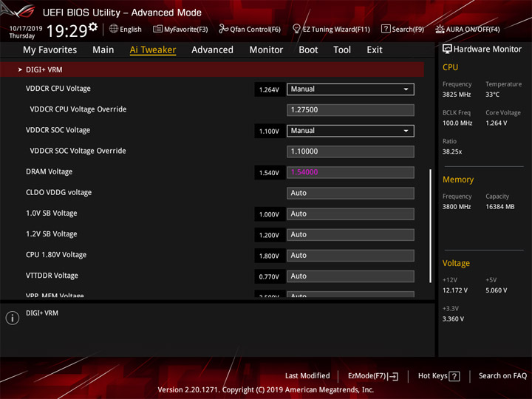The image size is (532, 399).
Task: Select the VTTDDR Voltage label
Action: pyautogui.click(x=52, y=276)
